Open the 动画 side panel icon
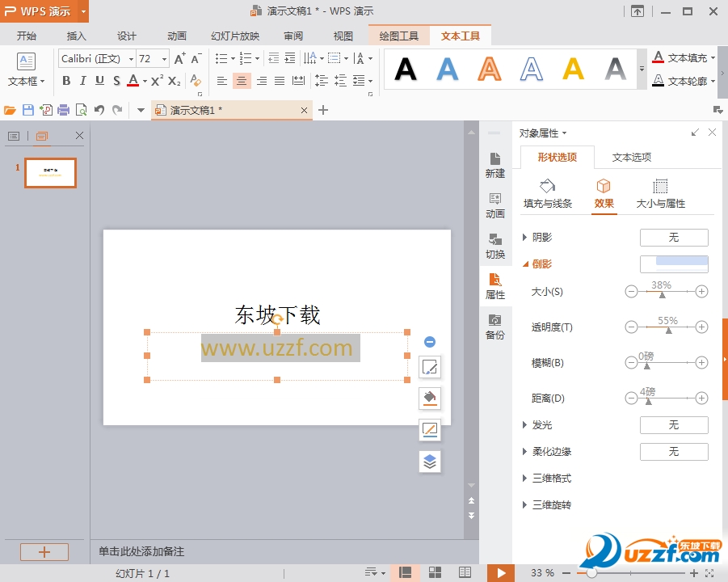This screenshot has height=582, width=728. click(x=495, y=205)
